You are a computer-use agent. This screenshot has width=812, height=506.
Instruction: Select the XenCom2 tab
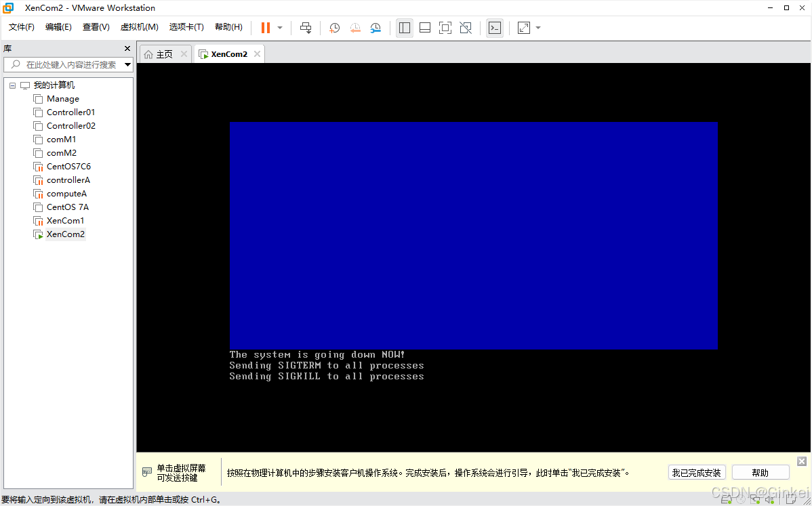click(x=229, y=54)
